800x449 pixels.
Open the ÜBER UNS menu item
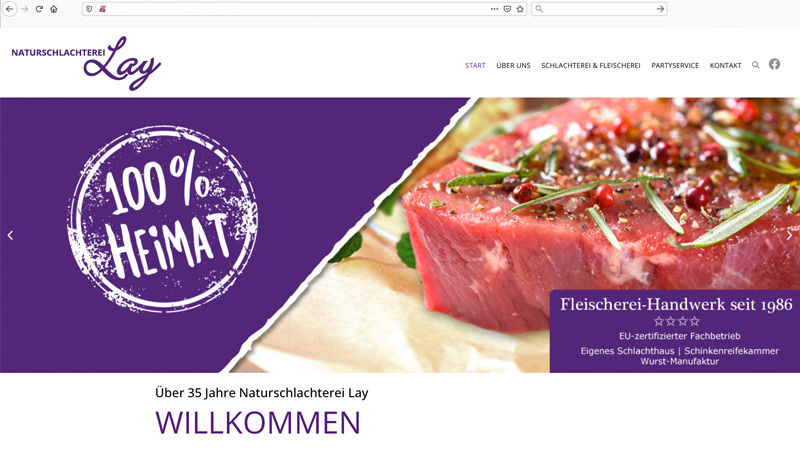[513, 65]
